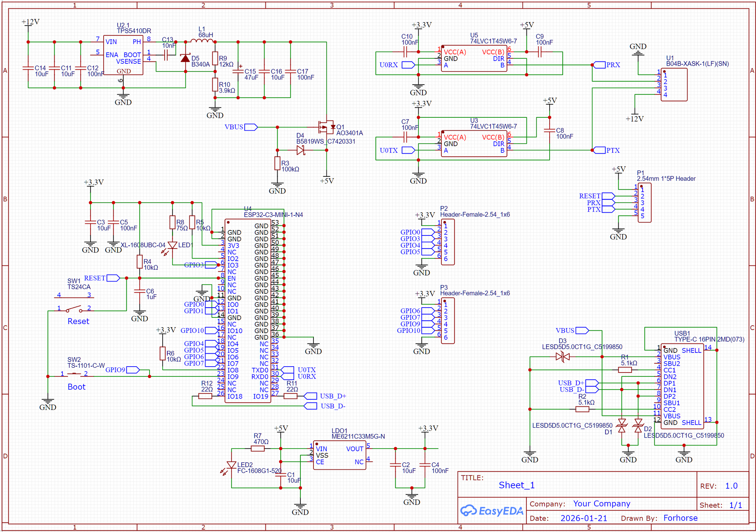This screenshot has width=756, height=532.
Task: Click the L1 68uH inductor symbol
Action: [202, 41]
